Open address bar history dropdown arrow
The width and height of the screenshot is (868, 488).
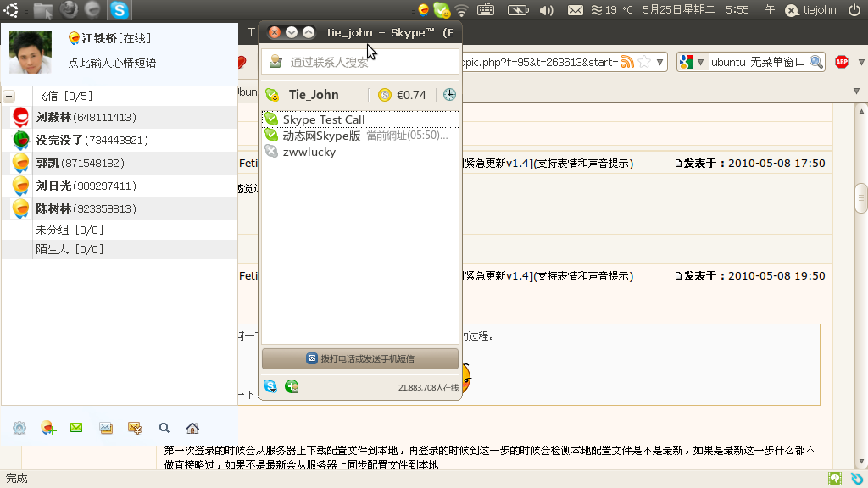tap(659, 62)
